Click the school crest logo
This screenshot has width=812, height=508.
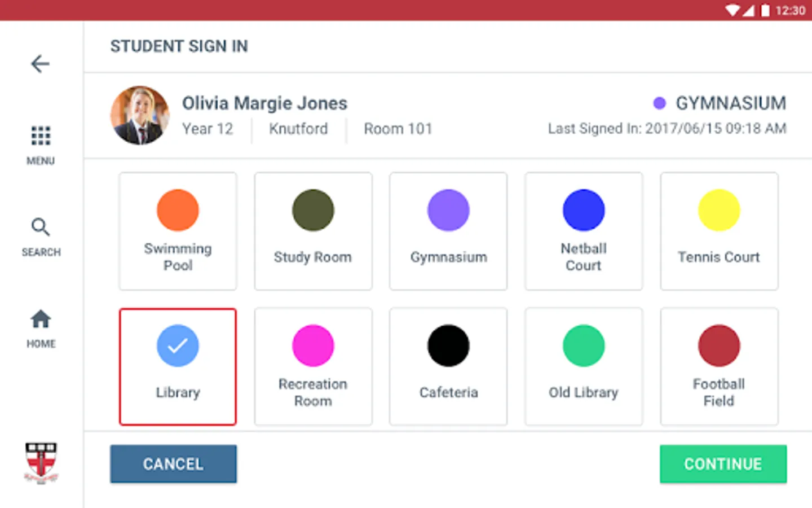[41, 462]
